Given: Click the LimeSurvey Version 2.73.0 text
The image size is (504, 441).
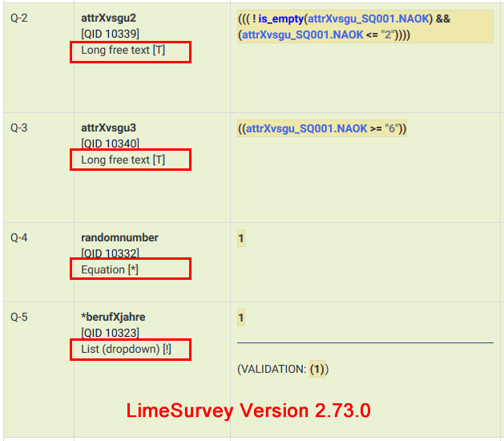Looking at the screenshot, I should pyautogui.click(x=248, y=411).
